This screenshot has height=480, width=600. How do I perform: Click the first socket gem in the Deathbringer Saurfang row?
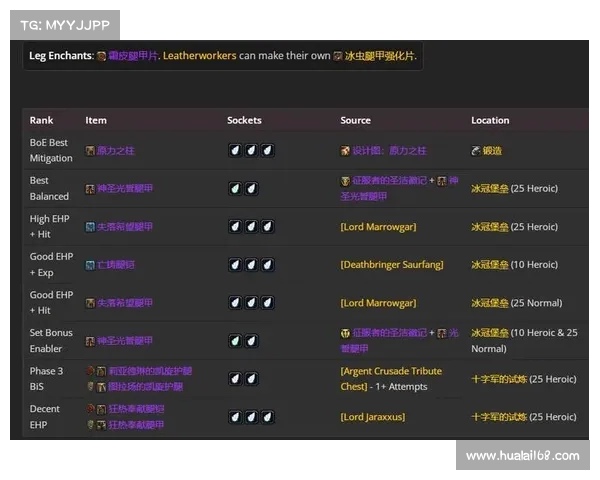(235, 265)
